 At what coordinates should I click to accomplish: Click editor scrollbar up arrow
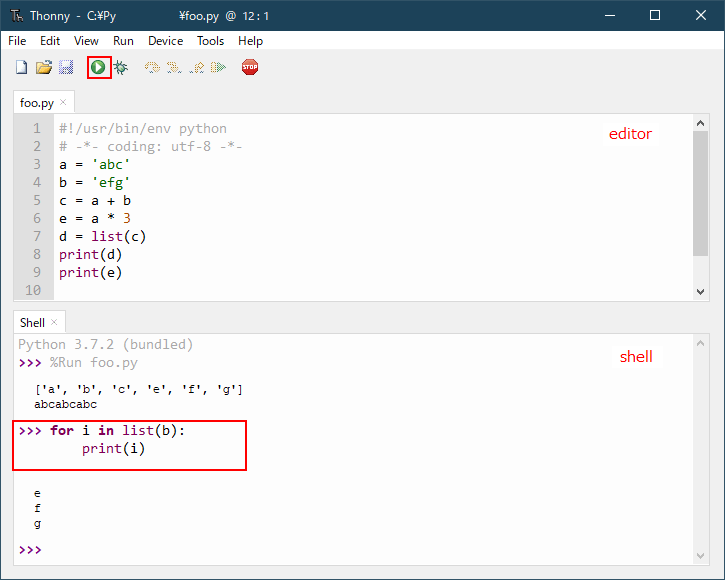(700, 123)
